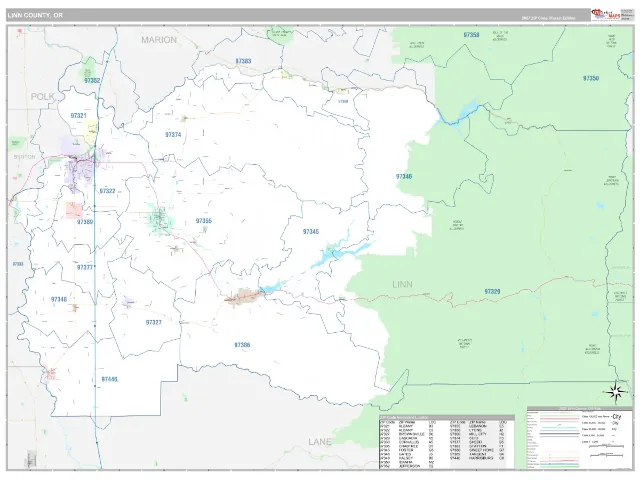Image resolution: width=640 pixels, height=480 pixels.
Task: Click ZIP code 97345 label
Action: [311, 232]
